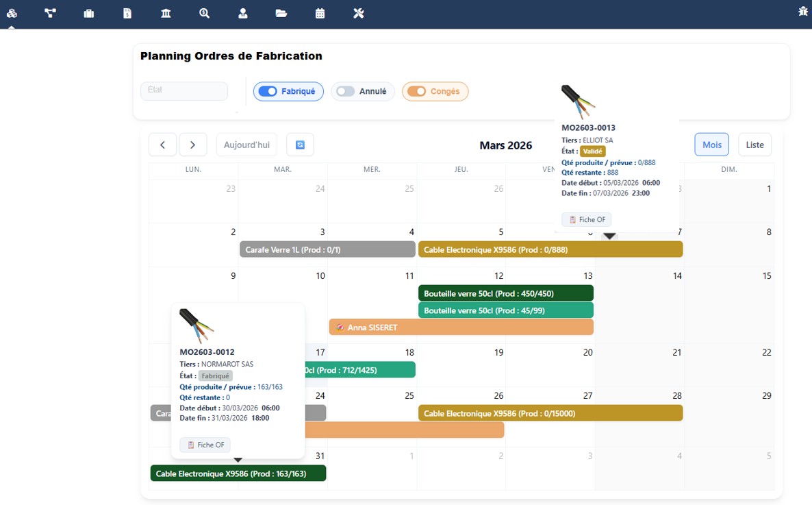Click the tools wrench icon
The height and width of the screenshot is (505, 812).
click(359, 13)
